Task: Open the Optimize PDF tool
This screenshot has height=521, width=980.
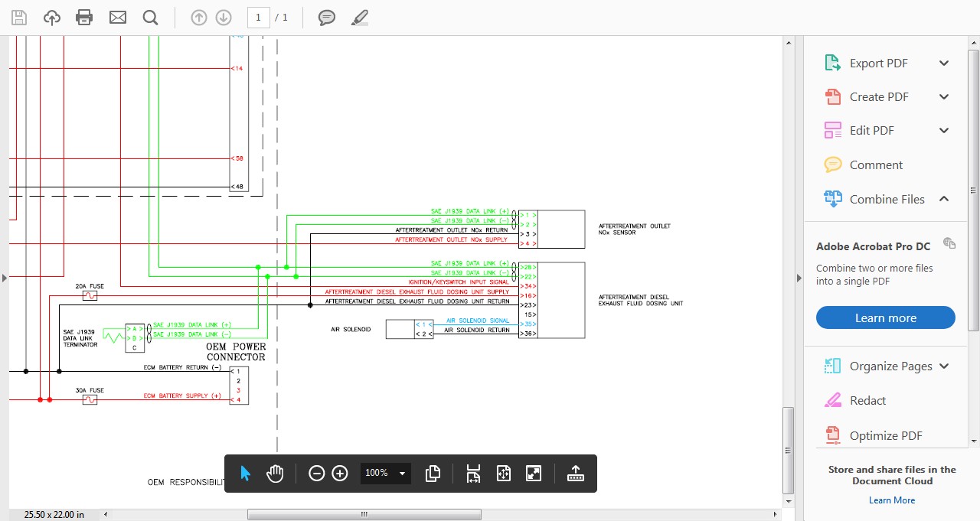Action: 886,435
